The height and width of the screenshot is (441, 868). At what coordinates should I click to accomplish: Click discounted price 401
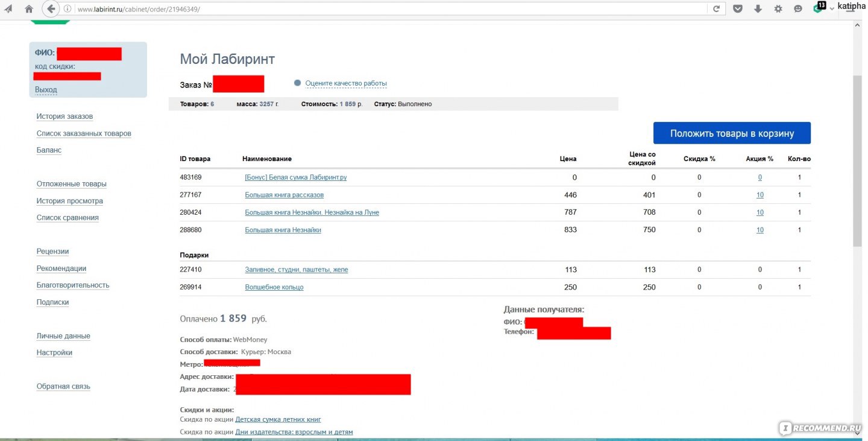[649, 195]
